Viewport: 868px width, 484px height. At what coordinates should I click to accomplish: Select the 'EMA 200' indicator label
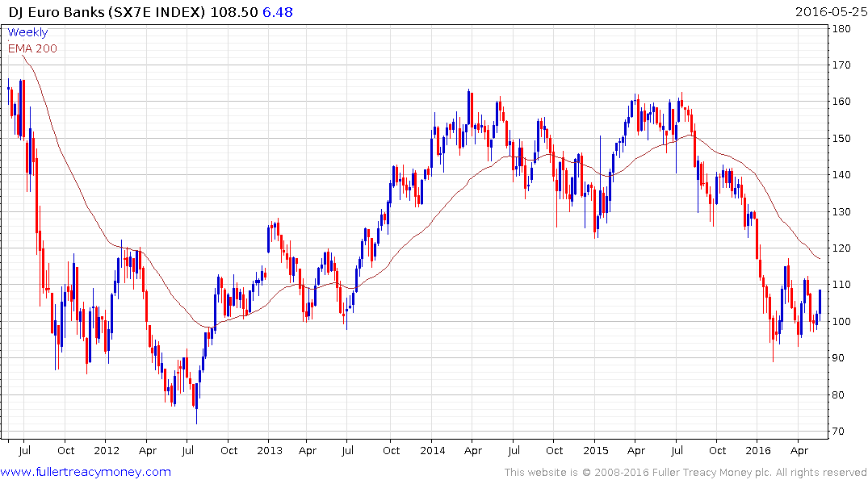[x=32, y=48]
